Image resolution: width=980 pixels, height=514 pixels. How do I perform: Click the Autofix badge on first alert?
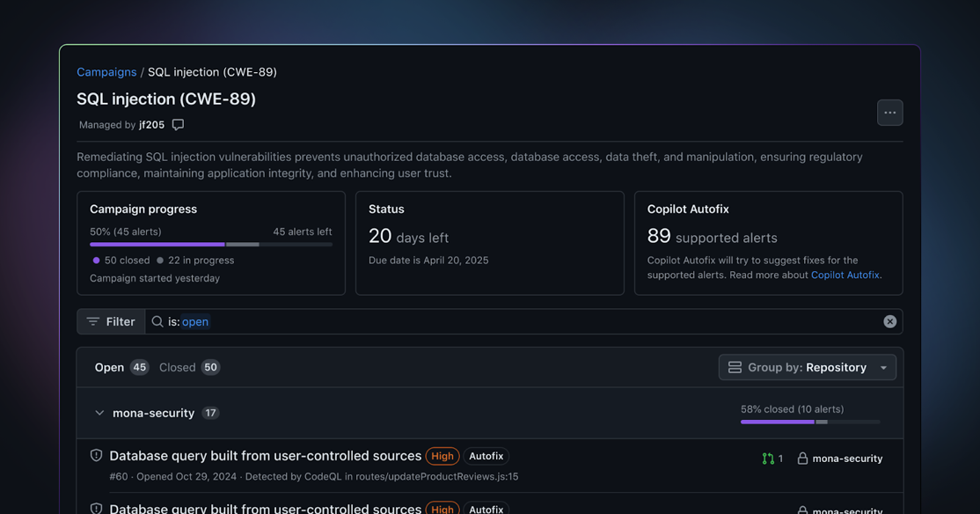[486, 456]
